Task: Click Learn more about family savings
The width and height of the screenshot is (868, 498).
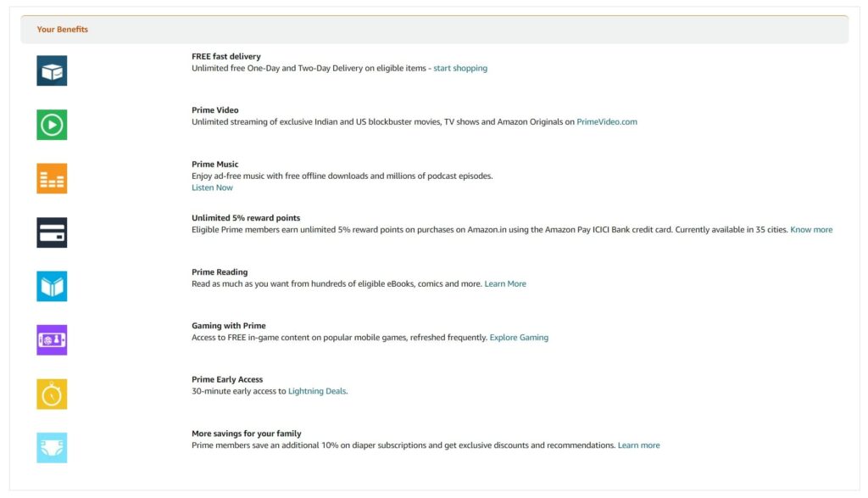Action: coord(638,445)
